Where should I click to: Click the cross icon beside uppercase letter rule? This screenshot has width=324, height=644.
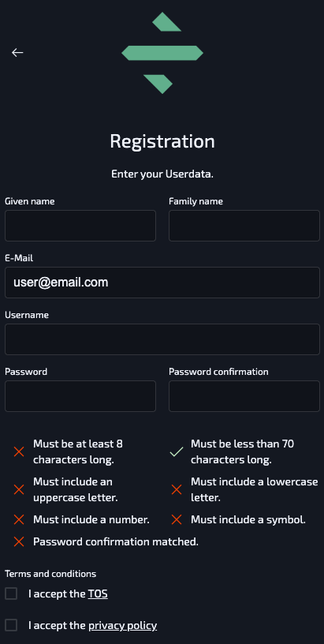point(19,489)
